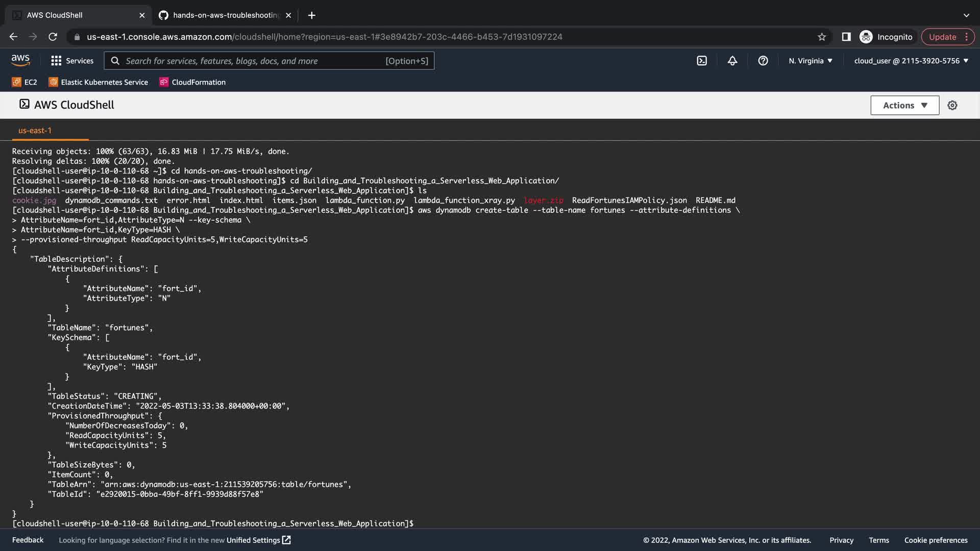Click the Chrome Update button
Screen dimensions: 980x551
coord(942,37)
